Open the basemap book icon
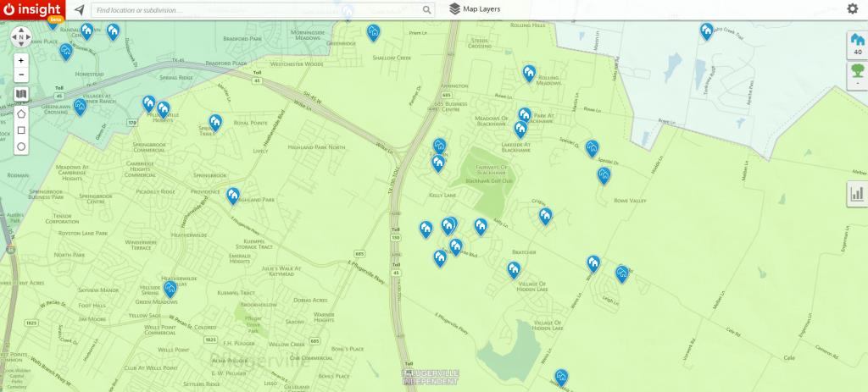868x392 pixels. coord(21,94)
